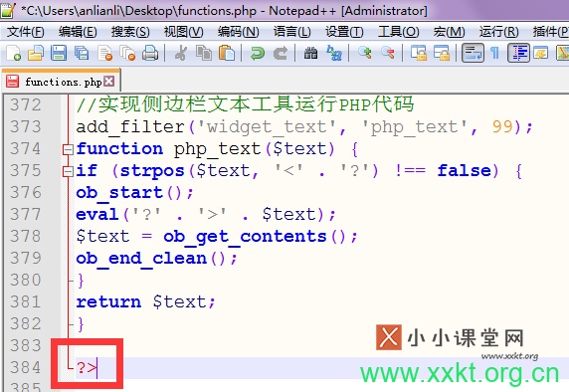Zoom out with magnifier minus icon
569x392 pixels.
pyautogui.click(x=388, y=53)
